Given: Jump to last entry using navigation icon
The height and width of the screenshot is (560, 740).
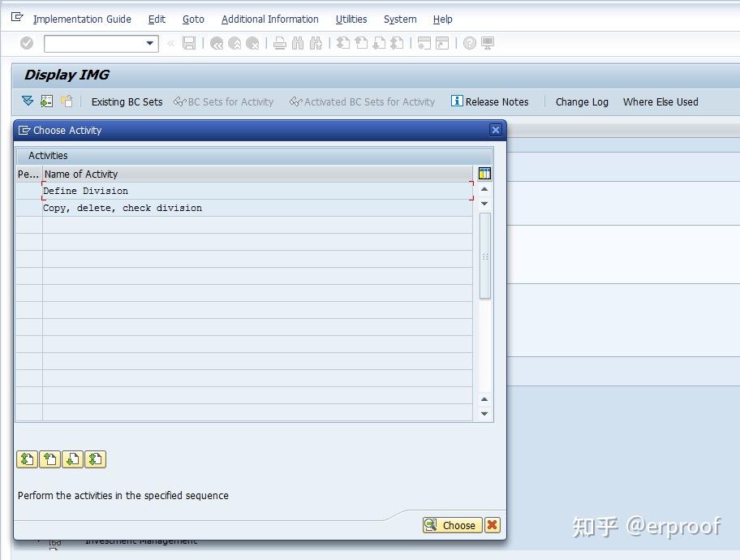Looking at the screenshot, I should (x=95, y=459).
